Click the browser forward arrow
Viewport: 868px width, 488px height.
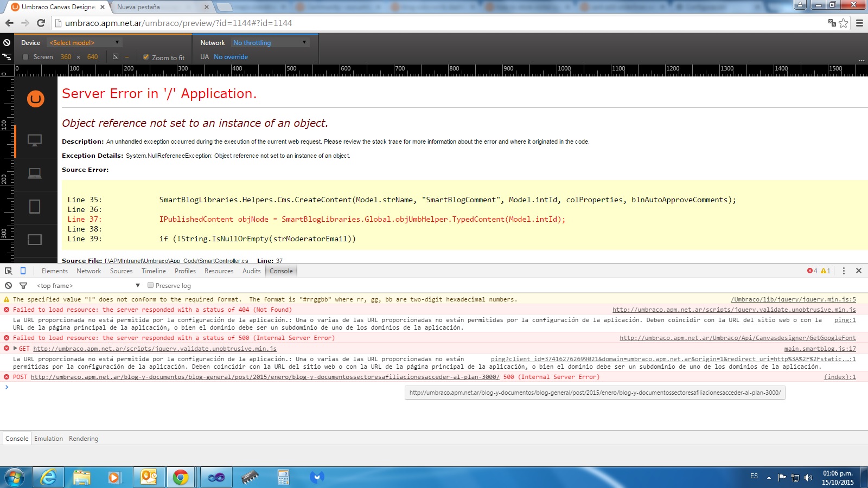coord(25,23)
